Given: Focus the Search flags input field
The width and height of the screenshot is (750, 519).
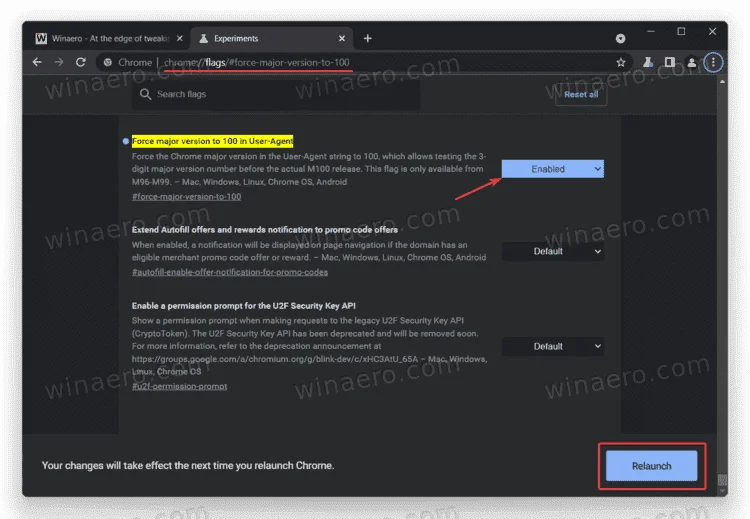Looking at the screenshot, I should pos(276,94).
